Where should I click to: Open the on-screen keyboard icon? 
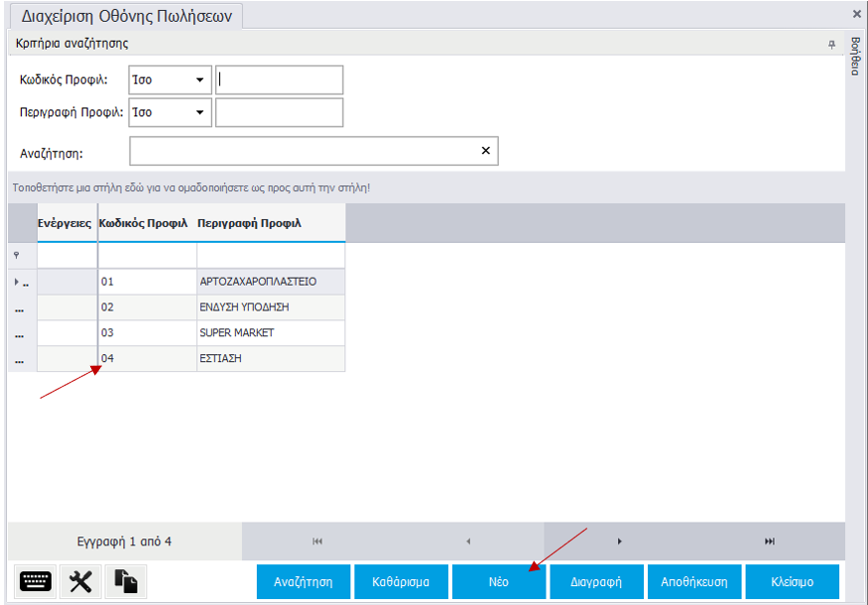tap(36, 581)
